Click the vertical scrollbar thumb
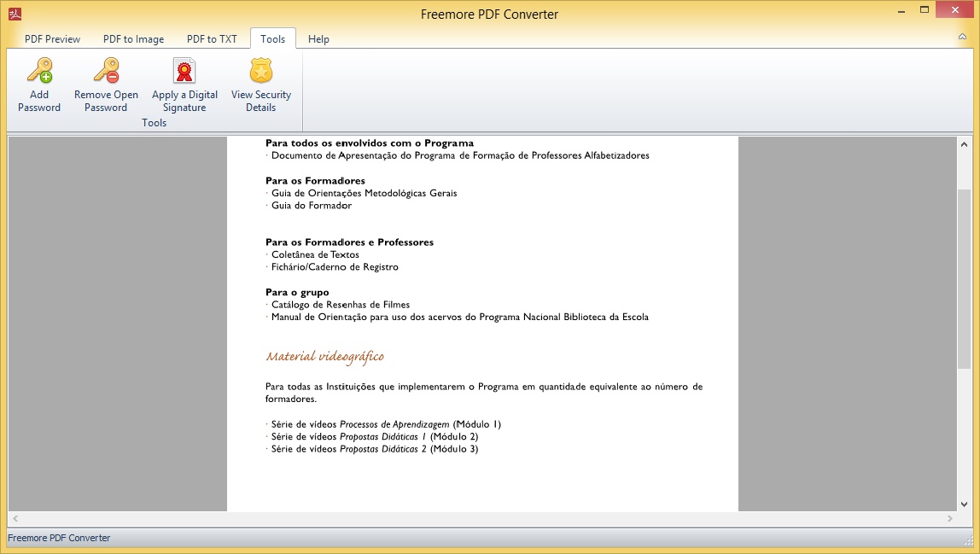980x554 pixels. 964,278
